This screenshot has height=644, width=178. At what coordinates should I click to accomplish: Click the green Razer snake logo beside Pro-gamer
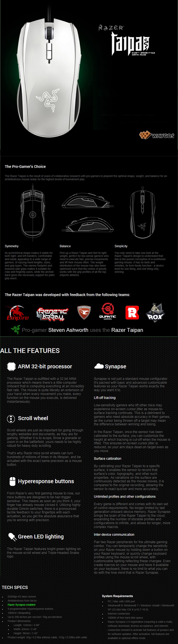16,329
